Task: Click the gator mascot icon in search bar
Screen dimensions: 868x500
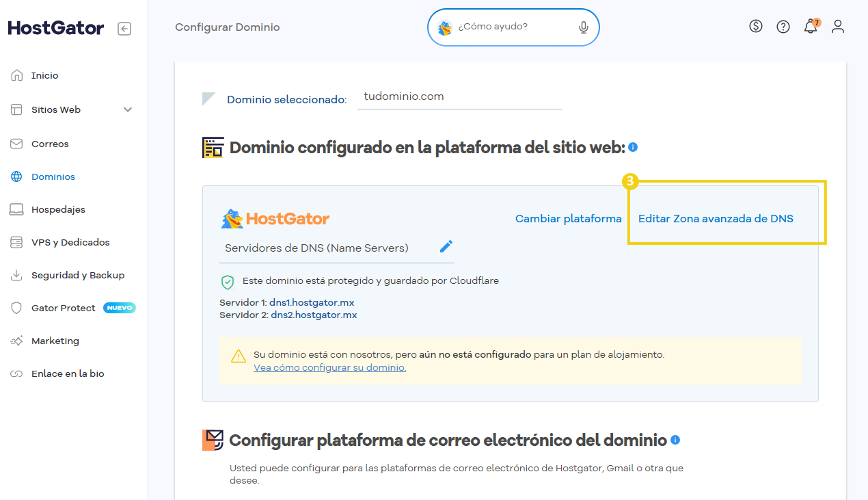Action: point(445,27)
